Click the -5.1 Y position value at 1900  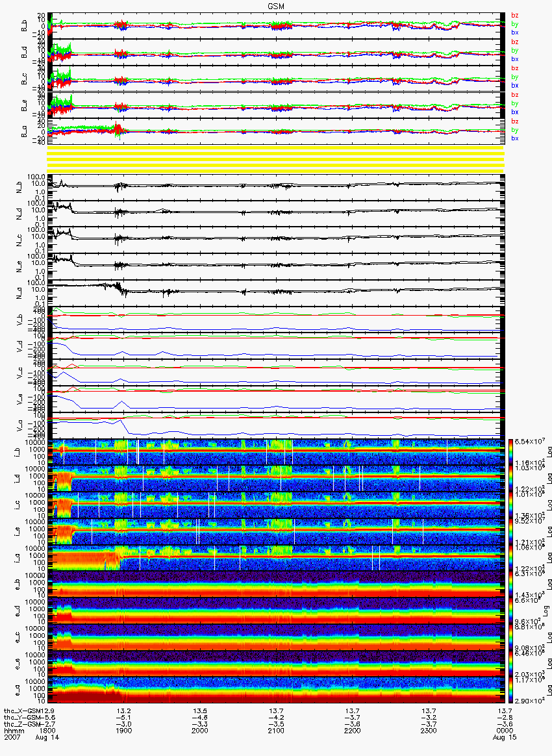coord(124,718)
